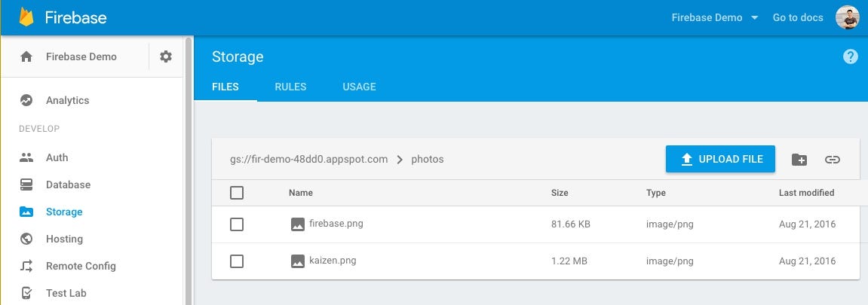
Task: Click the sidebar vertical scrollbar
Action: 189,170
